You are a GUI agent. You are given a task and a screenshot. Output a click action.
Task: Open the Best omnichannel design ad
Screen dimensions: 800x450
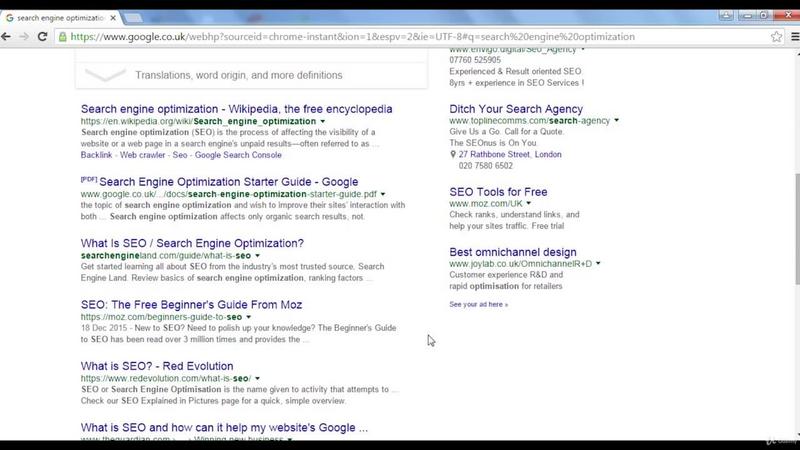pyautogui.click(x=513, y=252)
